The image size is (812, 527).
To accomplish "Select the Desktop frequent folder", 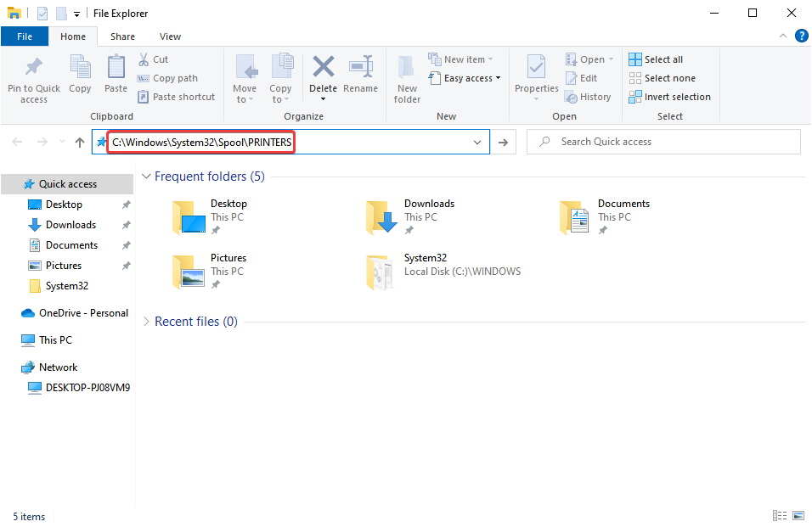I will point(210,217).
